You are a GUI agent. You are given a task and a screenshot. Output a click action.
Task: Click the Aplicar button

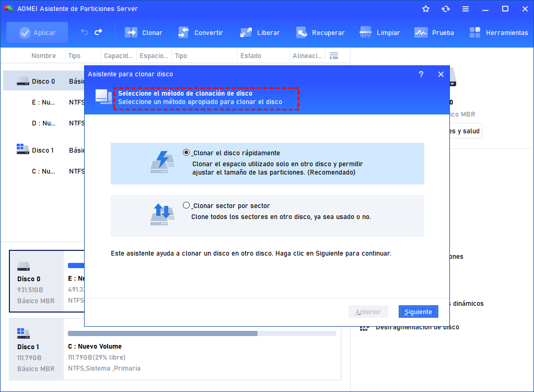[37, 33]
